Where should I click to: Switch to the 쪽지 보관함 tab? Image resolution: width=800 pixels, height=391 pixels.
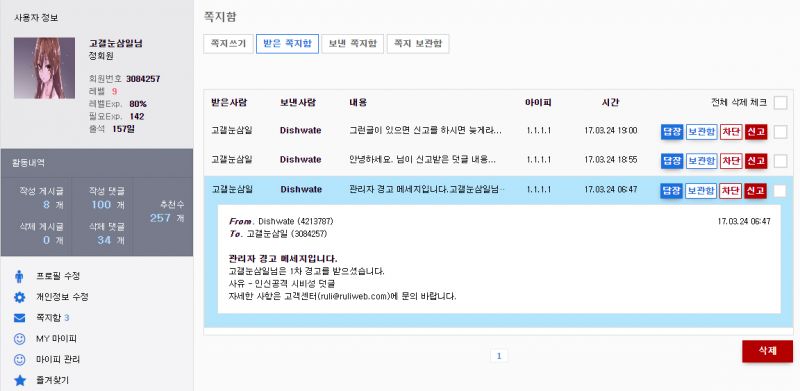point(418,44)
